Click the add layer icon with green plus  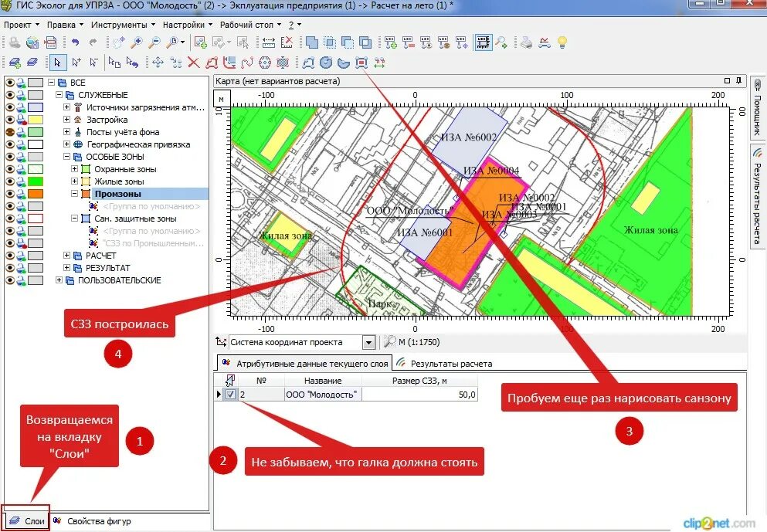(x=15, y=63)
